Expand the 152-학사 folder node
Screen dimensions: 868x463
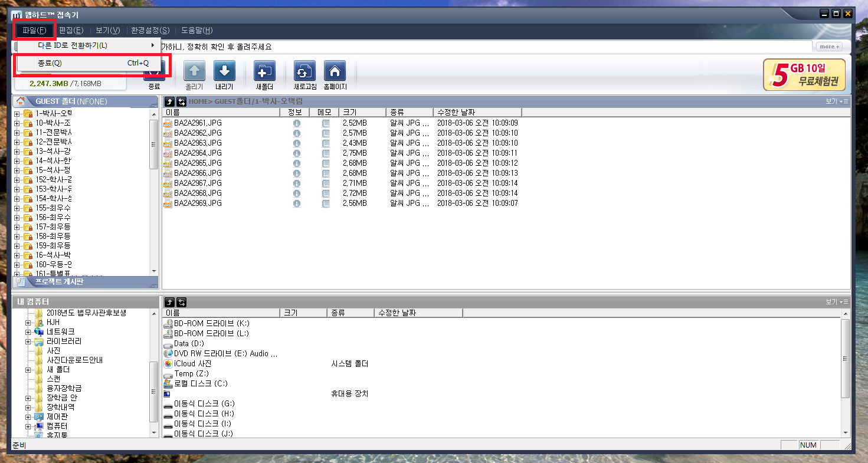point(17,180)
